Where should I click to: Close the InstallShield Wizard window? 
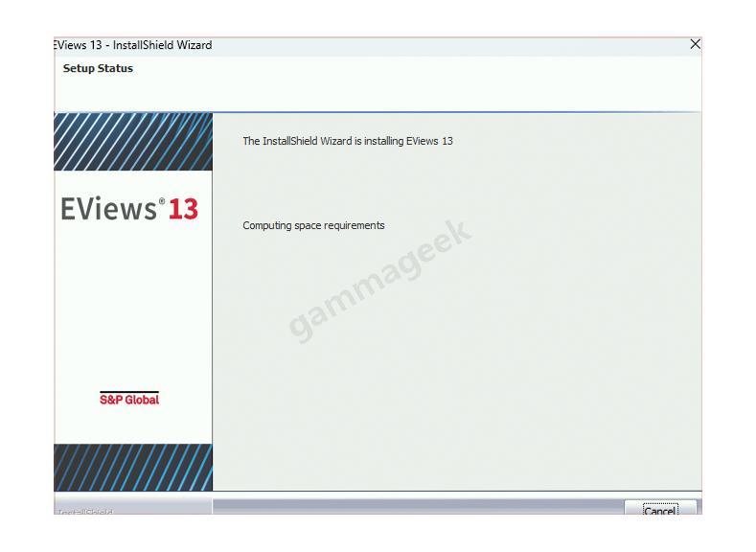pyautogui.click(x=695, y=44)
